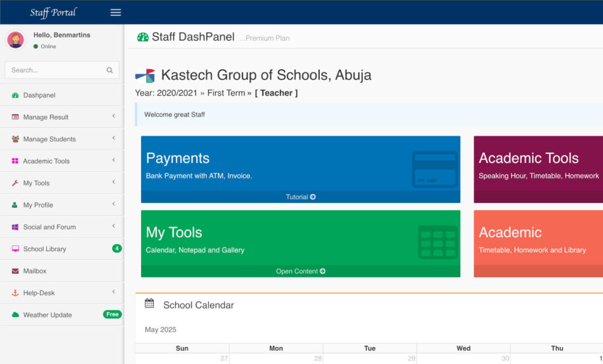Open the maroon Academic Tools card

(x=538, y=165)
